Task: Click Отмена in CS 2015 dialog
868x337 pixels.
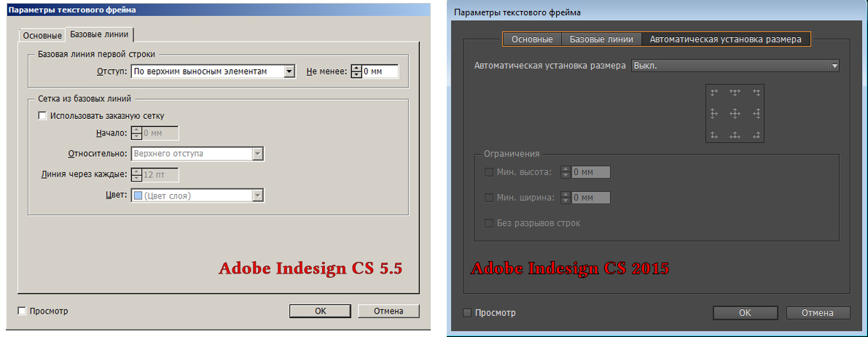Action: pyautogui.click(x=818, y=313)
